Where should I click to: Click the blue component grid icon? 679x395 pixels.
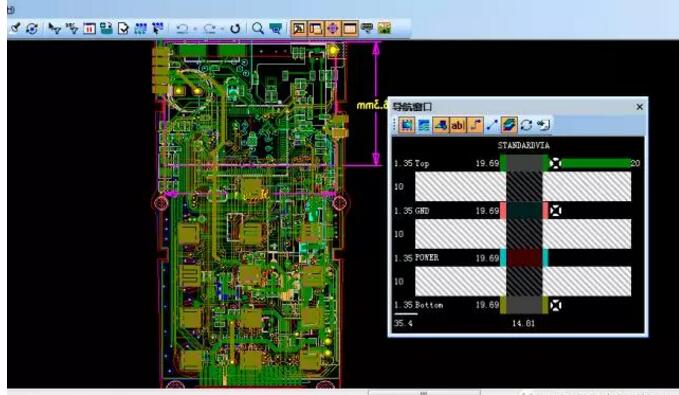coord(140,29)
